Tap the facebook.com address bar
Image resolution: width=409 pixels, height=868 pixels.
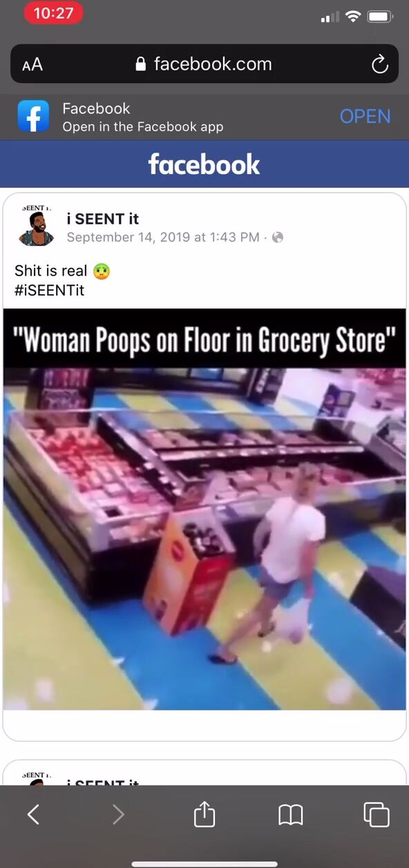(x=204, y=64)
